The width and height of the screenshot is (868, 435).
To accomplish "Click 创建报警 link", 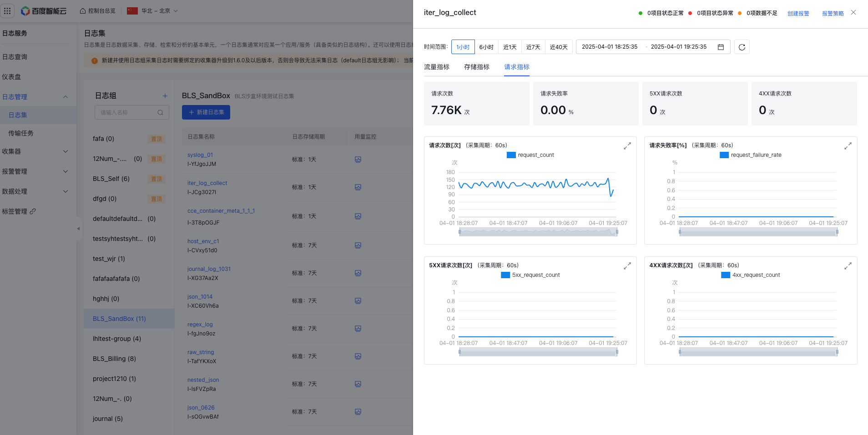I will coord(798,14).
